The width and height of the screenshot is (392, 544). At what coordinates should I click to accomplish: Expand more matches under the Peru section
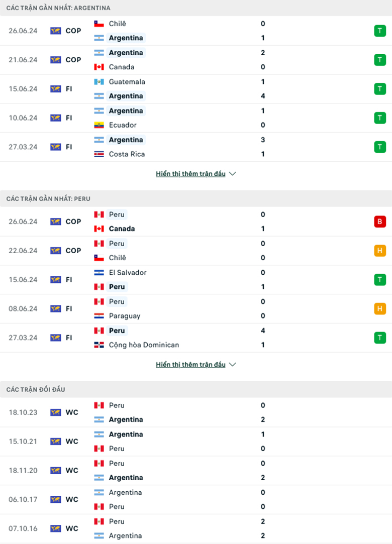coord(190,365)
